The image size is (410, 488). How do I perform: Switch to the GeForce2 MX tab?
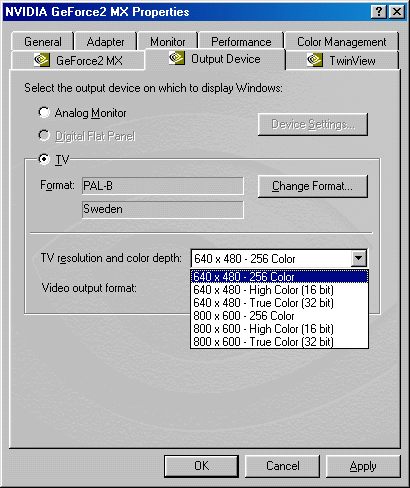(78, 60)
